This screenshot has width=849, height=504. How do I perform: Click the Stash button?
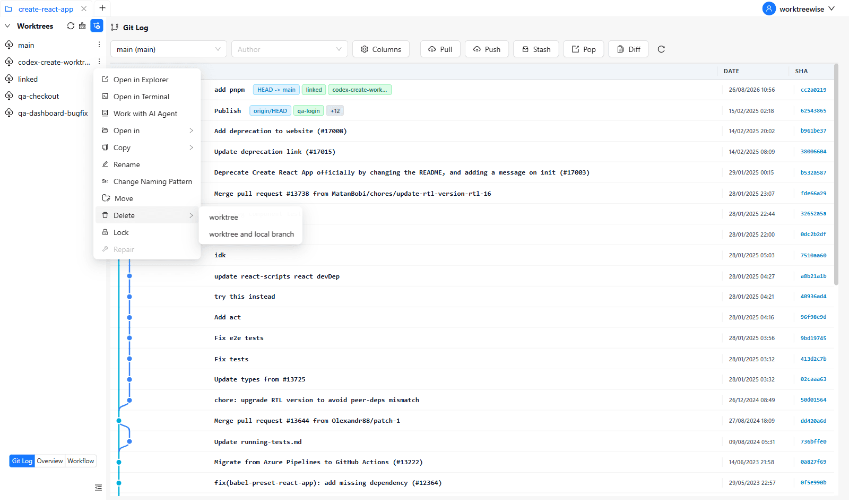536,49
